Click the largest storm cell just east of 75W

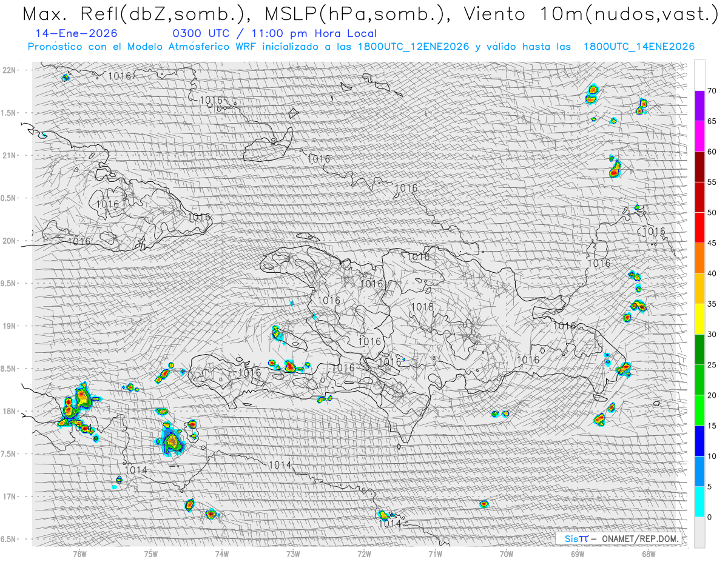point(172,440)
